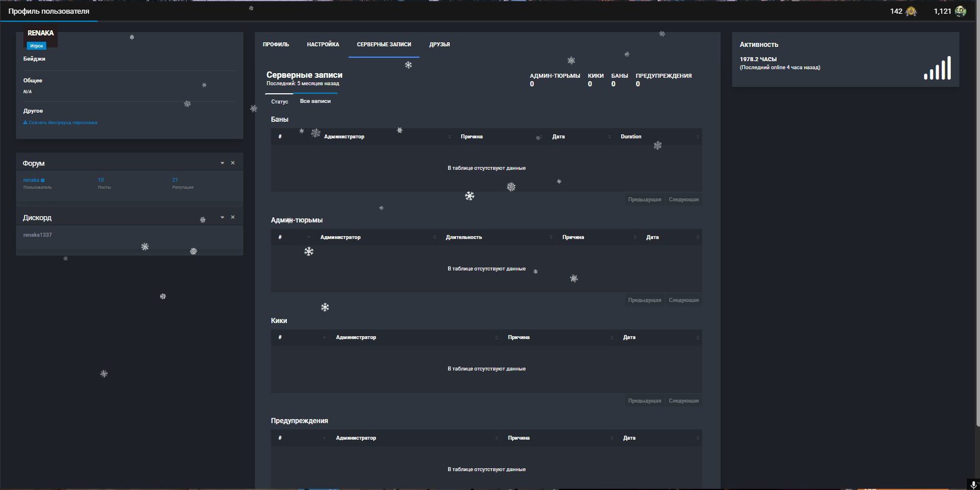Sort Админ-тюрьмы table by # column
This screenshot has width=980, height=490.
point(292,237)
